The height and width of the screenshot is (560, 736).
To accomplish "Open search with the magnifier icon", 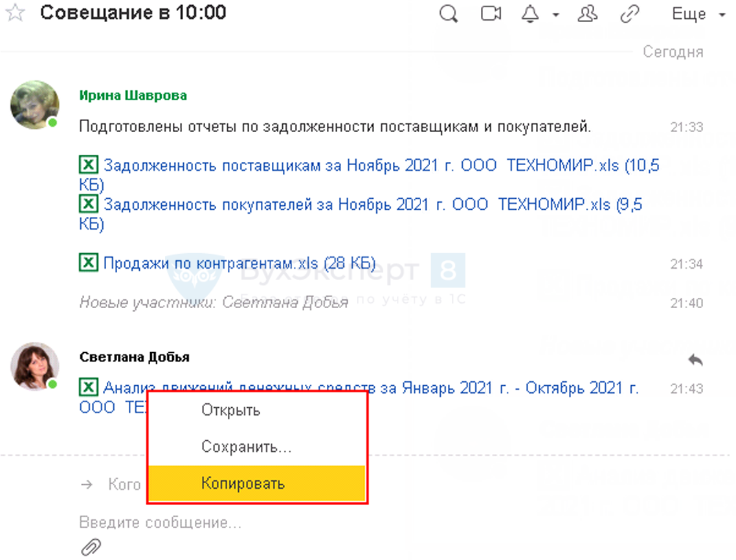I will tap(448, 14).
